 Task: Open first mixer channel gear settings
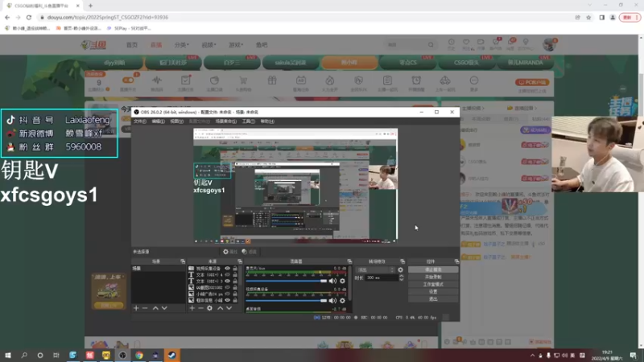click(343, 281)
